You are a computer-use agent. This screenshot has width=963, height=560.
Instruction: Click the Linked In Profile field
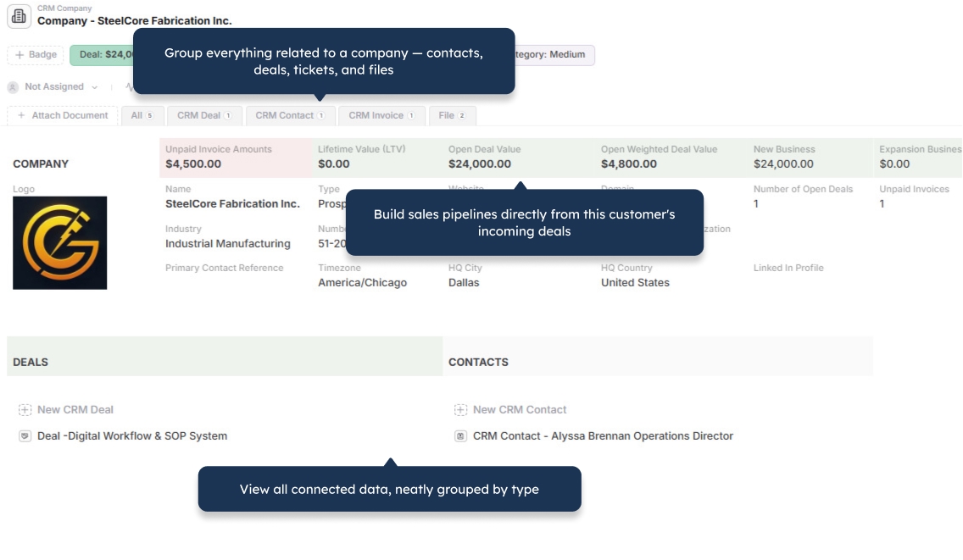pos(788,269)
